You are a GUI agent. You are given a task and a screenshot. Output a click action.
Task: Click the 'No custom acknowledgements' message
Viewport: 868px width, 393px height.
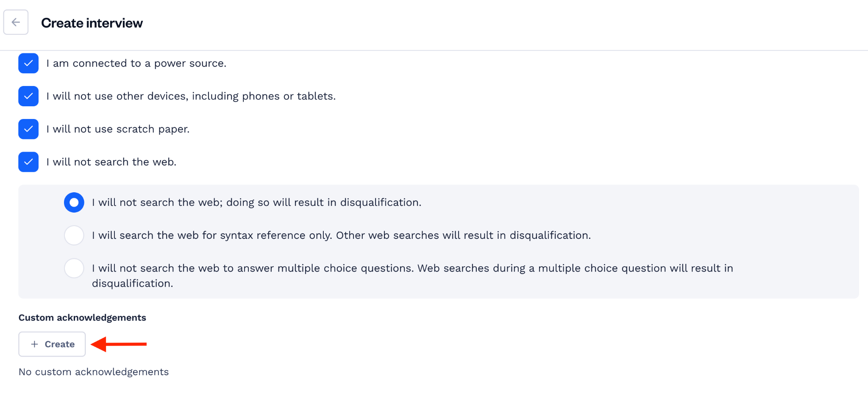coord(94,372)
